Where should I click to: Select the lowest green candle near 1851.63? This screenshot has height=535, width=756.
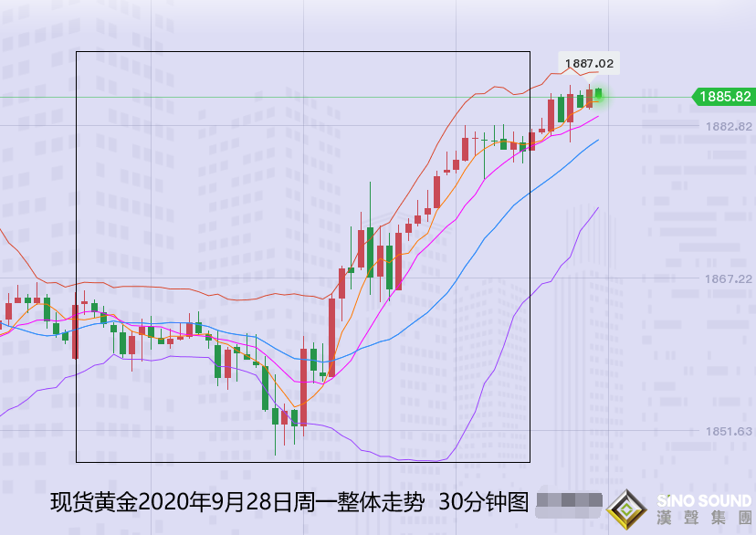[275, 417]
